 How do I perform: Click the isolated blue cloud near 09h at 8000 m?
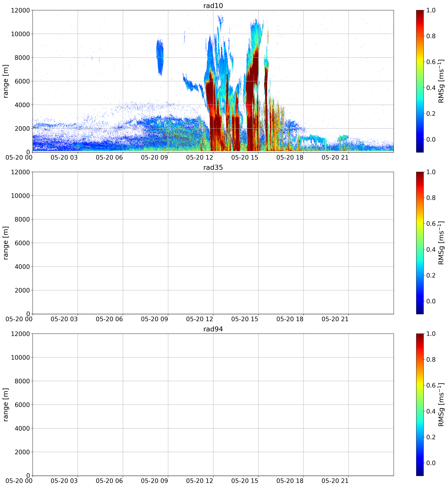[160, 57]
